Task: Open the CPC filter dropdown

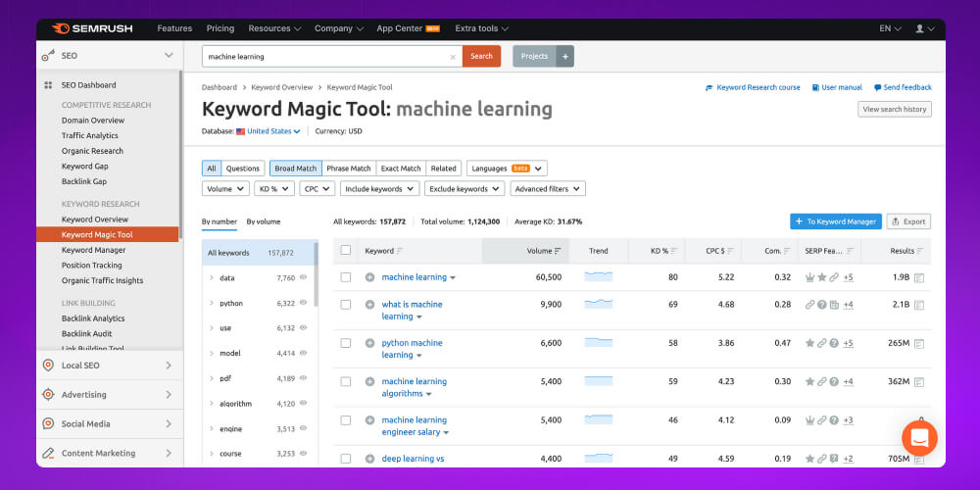Action: (318, 189)
